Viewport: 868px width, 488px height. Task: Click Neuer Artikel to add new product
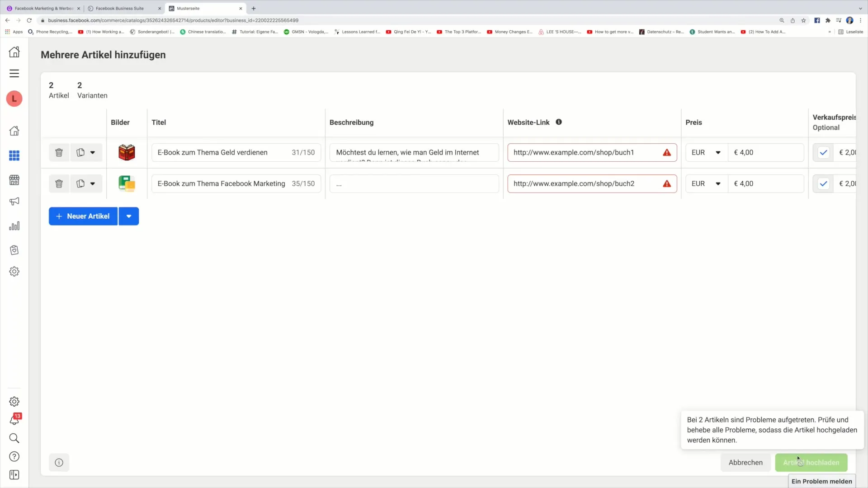(x=83, y=216)
